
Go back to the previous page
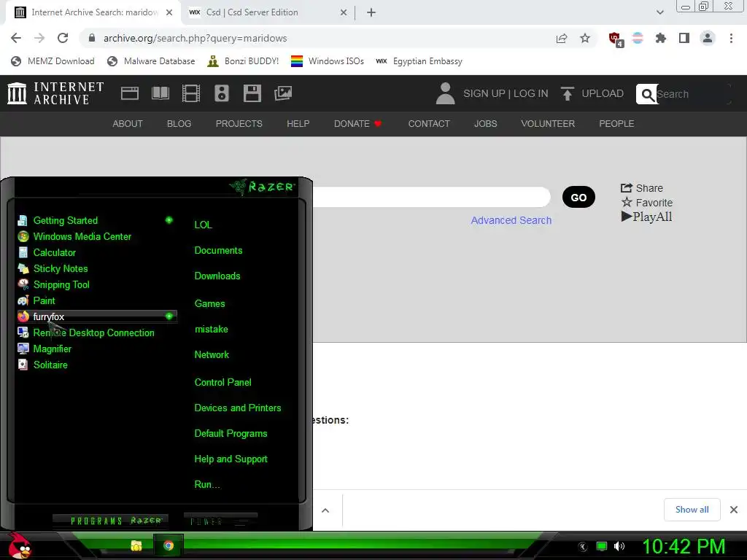pos(16,38)
